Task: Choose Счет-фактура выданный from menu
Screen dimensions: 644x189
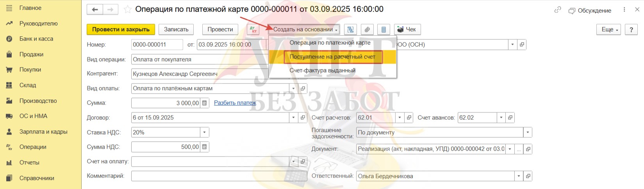Action: 322,70
